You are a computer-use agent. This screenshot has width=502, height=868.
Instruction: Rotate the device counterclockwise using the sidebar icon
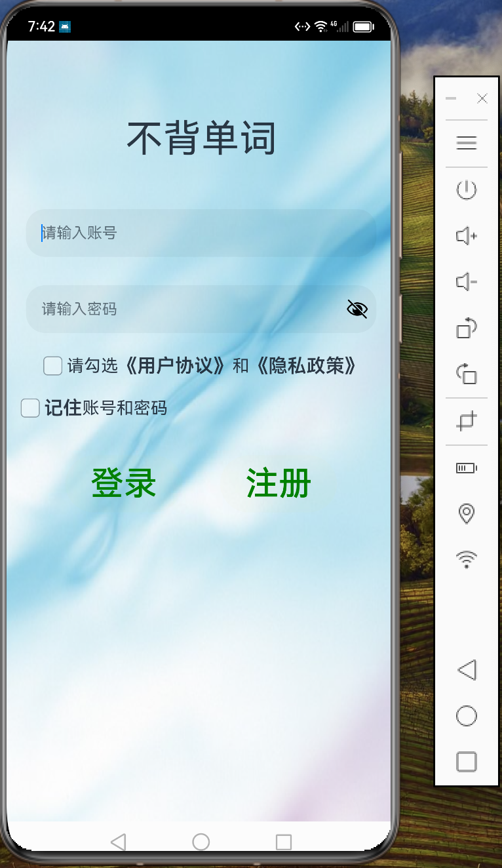point(466,374)
